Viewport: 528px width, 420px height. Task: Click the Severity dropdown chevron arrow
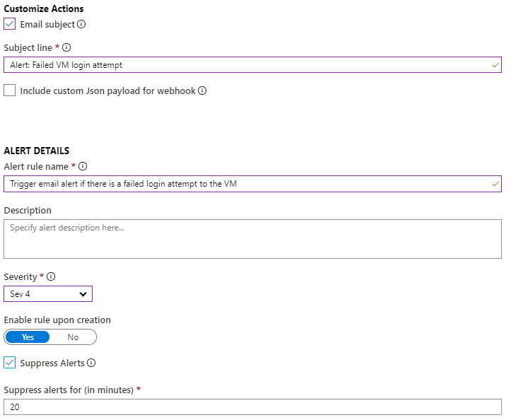pos(83,294)
